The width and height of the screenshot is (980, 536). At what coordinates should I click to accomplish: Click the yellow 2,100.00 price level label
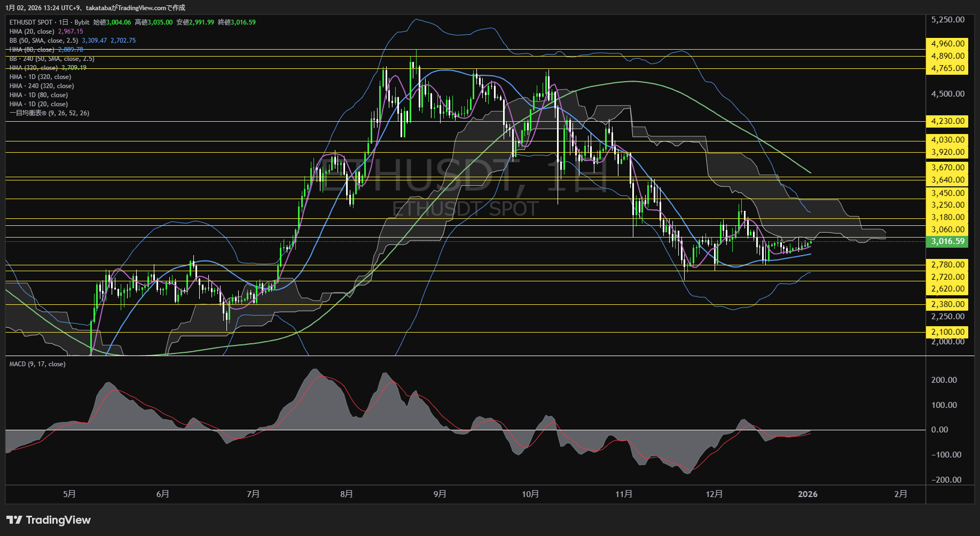coord(947,332)
